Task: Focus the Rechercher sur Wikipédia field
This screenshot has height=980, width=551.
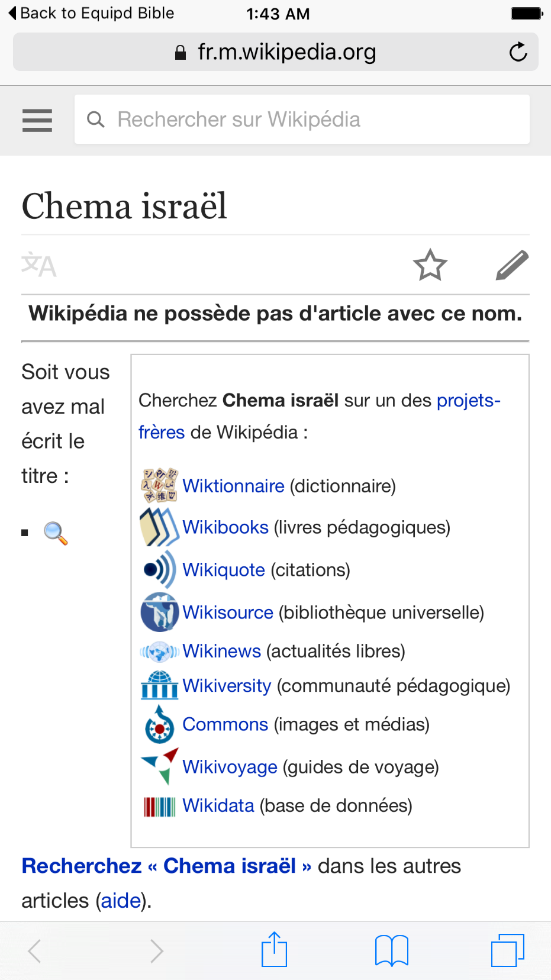Action: click(x=302, y=120)
